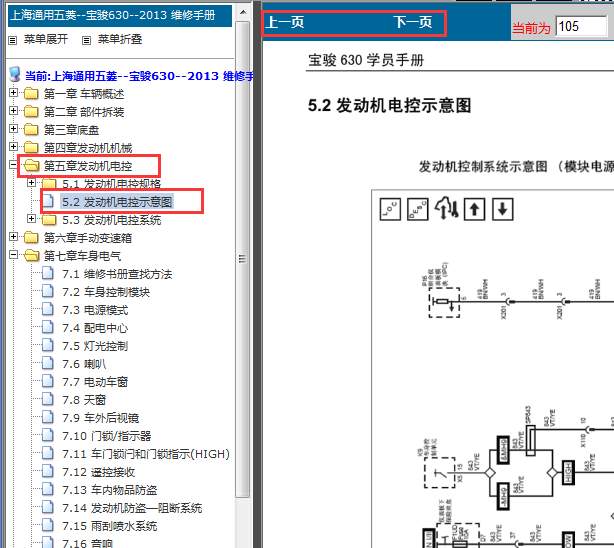Expand the 第一章 车辆概述 node
Image resolution: width=614 pixels, height=548 pixels.
[x=13, y=93]
